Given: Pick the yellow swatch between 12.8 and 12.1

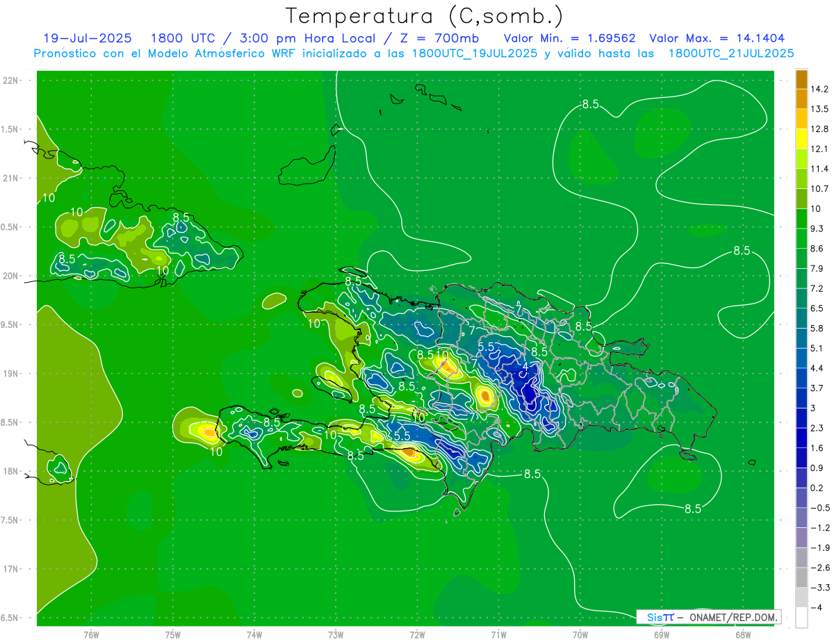Looking at the screenshot, I should click(801, 139).
